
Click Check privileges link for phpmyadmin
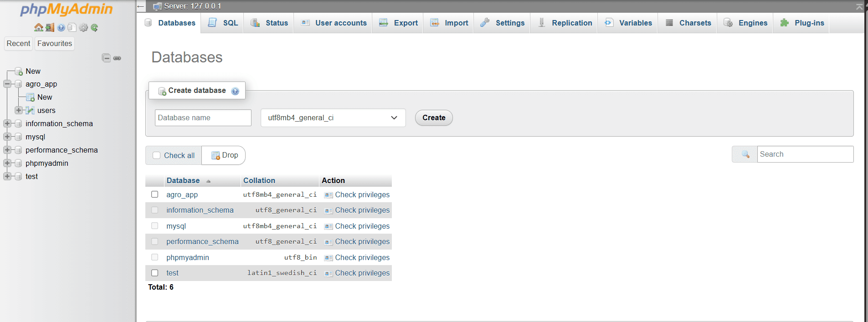point(362,257)
